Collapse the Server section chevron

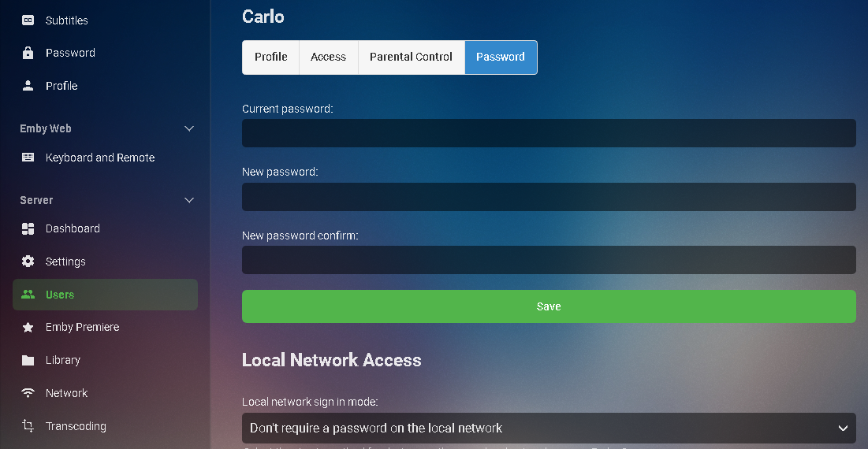click(x=189, y=200)
